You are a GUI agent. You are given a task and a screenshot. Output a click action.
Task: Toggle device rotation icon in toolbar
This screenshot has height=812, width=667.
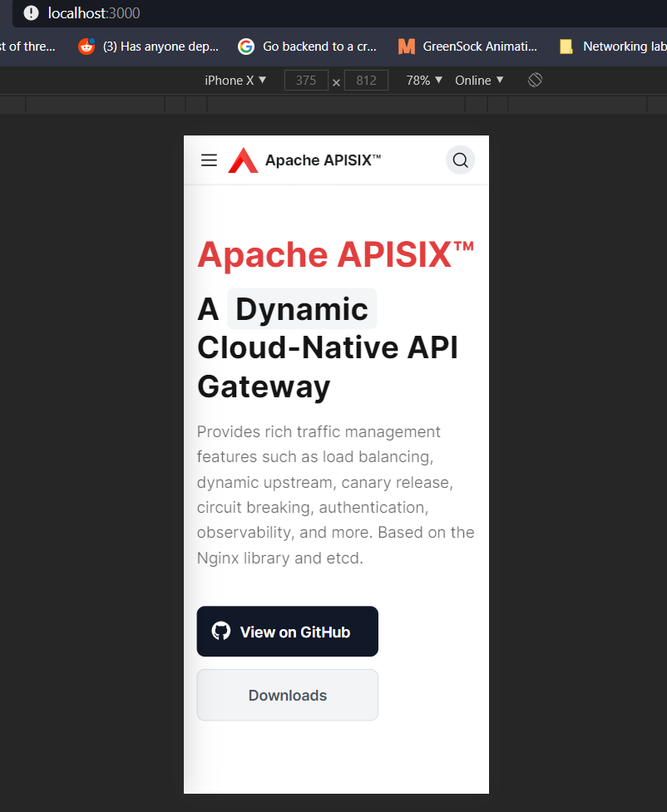(535, 81)
